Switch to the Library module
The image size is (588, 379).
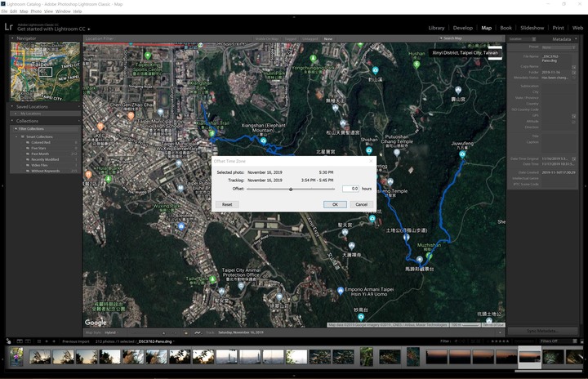tap(436, 28)
